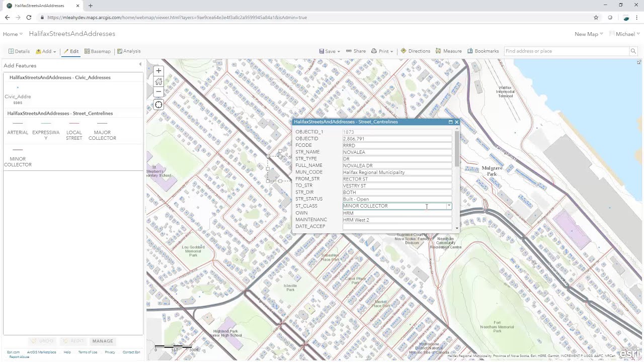The height and width of the screenshot is (362, 644).
Task: Click the popup scrollbar down arrow
Action: tap(457, 228)
